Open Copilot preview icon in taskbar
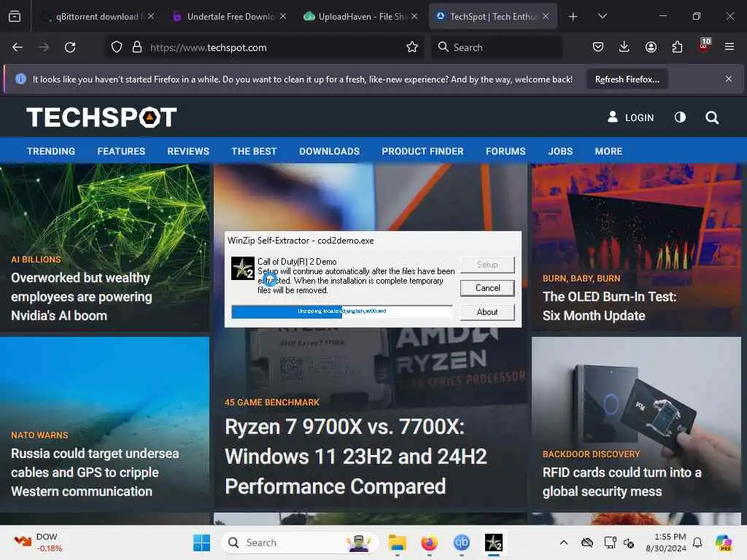 724,542
